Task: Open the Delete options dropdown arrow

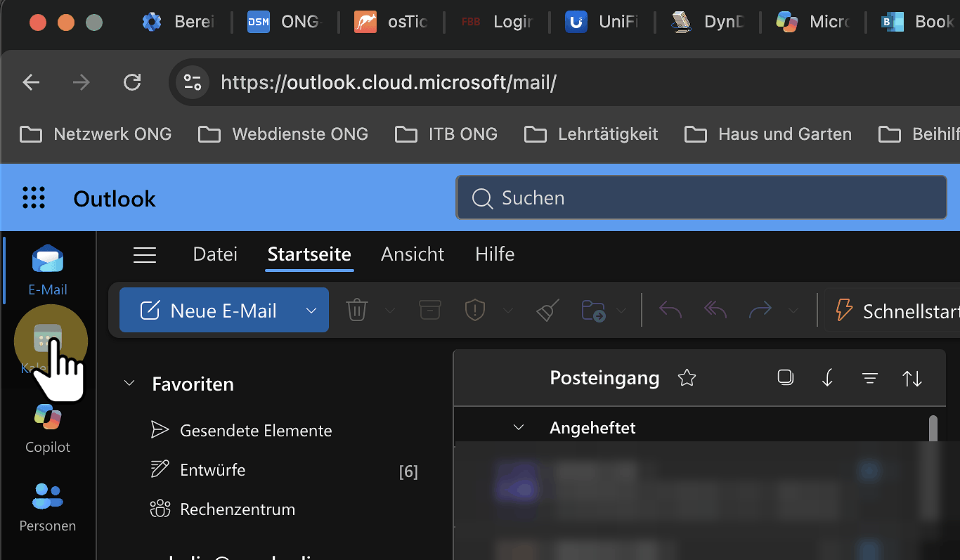Action: click(390, 311)
